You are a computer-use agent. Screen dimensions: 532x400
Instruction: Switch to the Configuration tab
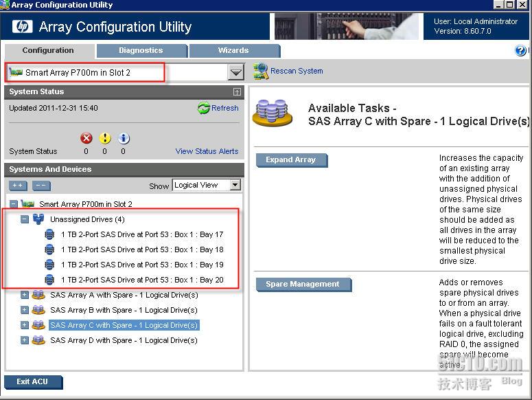[x=48, y=51]
